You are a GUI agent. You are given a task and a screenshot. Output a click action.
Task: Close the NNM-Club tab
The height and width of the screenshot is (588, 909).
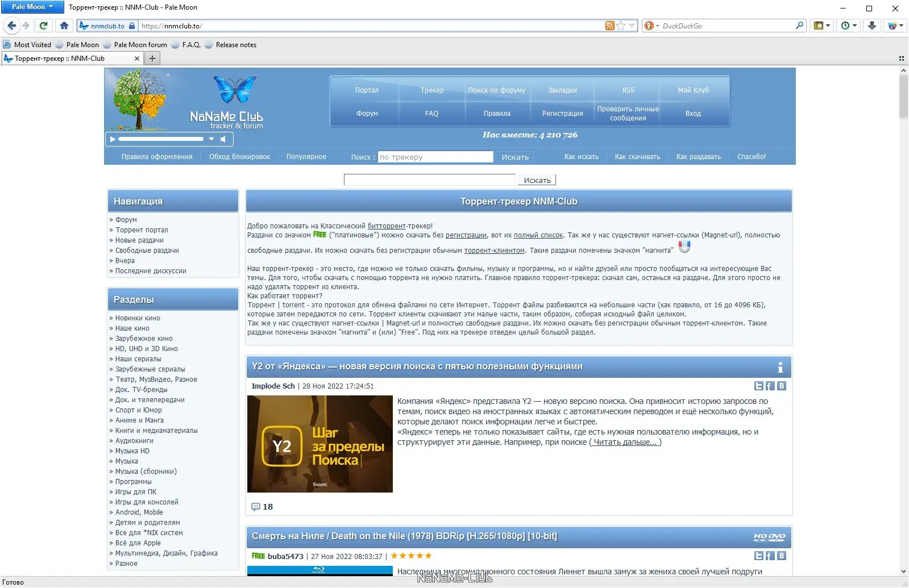(x=136, y=59)
